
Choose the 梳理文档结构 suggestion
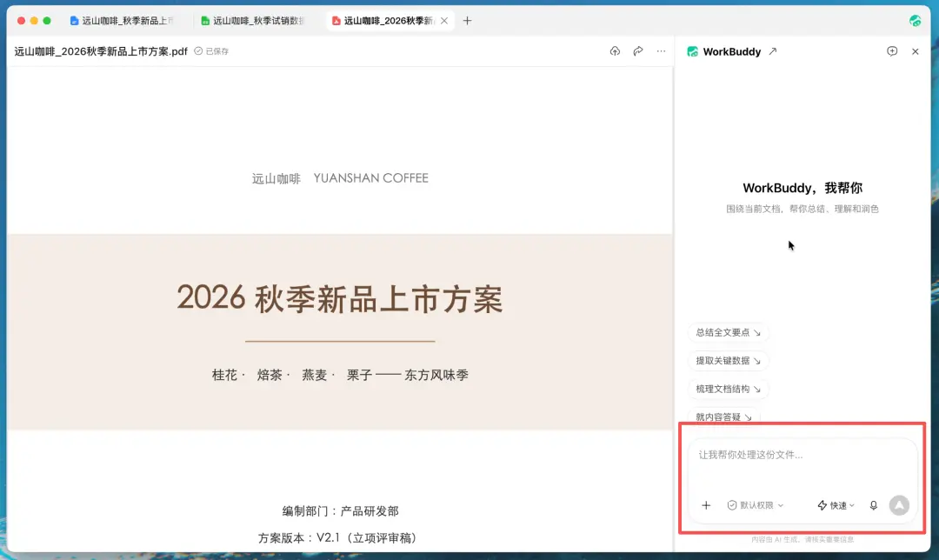pos(729,389)
